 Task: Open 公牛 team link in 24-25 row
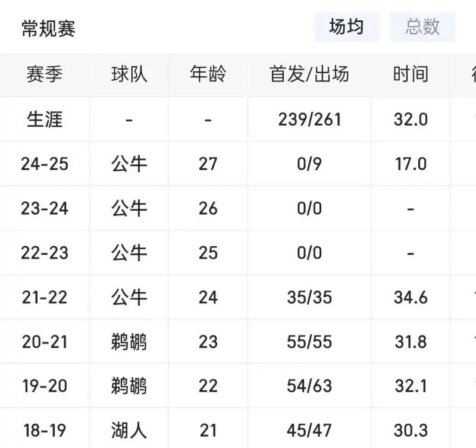129,164
